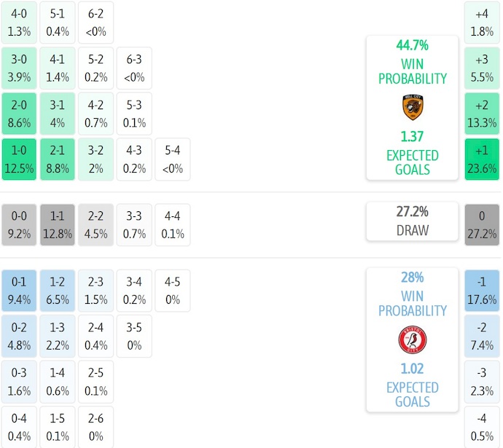This screenshot has width=503, height=448.
Task: Click the 2-2 draw score tile
Action: 96,225
